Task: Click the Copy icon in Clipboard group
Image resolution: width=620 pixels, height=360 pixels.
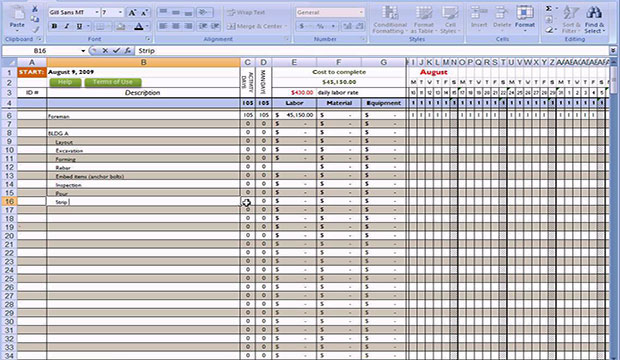Action: (35, 19)
